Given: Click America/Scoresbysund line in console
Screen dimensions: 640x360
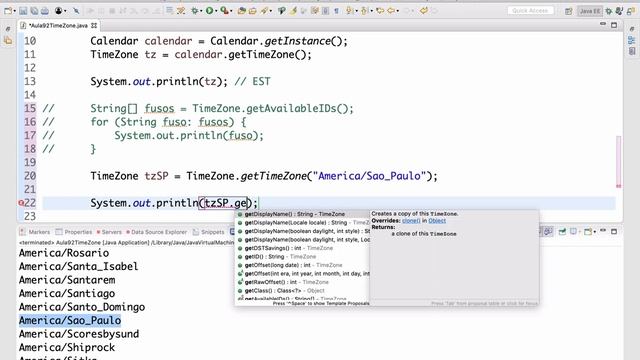Looking at the screenshot, I should click(79, 334).
